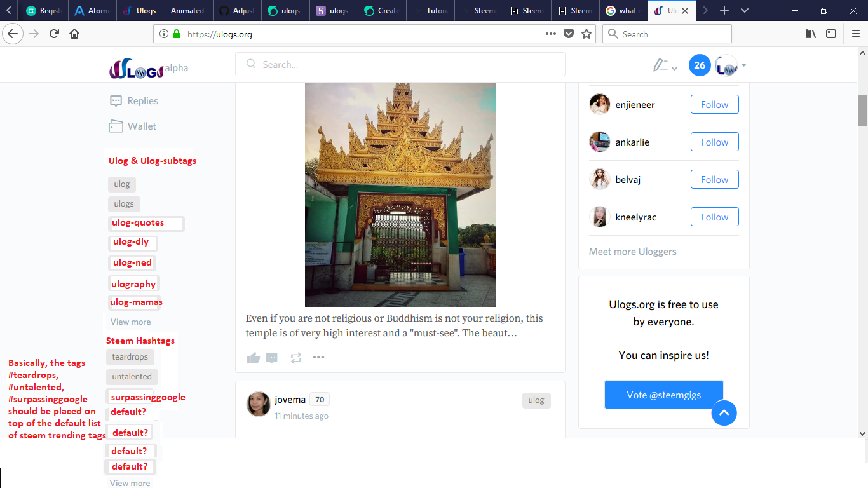Image resolution: width=868 pixels, height=488 pixels.
Task: Follow ankarlie
Action: click(715, 142)
